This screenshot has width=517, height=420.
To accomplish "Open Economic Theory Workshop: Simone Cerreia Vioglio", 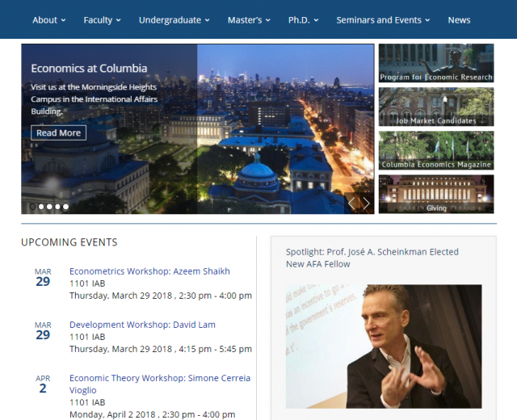I will [x=160, y=384].
